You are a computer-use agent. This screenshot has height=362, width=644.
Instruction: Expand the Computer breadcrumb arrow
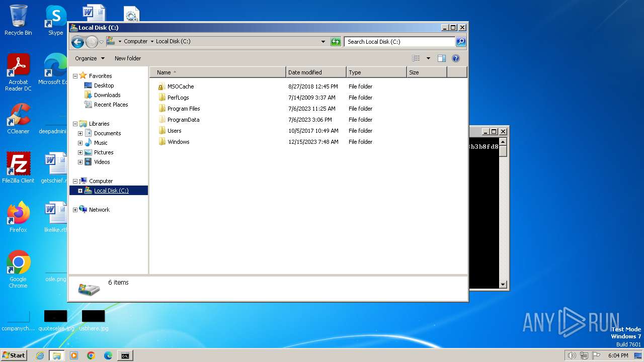pyautogui.click(x=152, y=42)
